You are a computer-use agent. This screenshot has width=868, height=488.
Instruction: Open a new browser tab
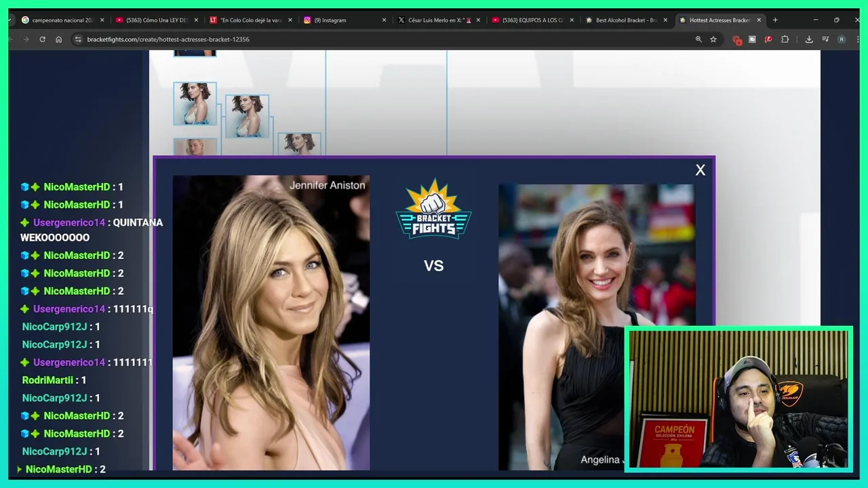pos(775,20)
